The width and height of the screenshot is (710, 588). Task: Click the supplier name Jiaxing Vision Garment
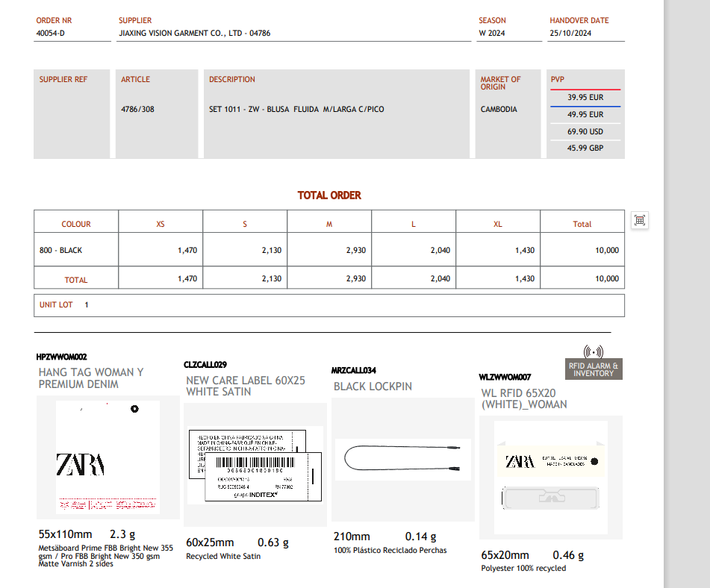point(194,34)
